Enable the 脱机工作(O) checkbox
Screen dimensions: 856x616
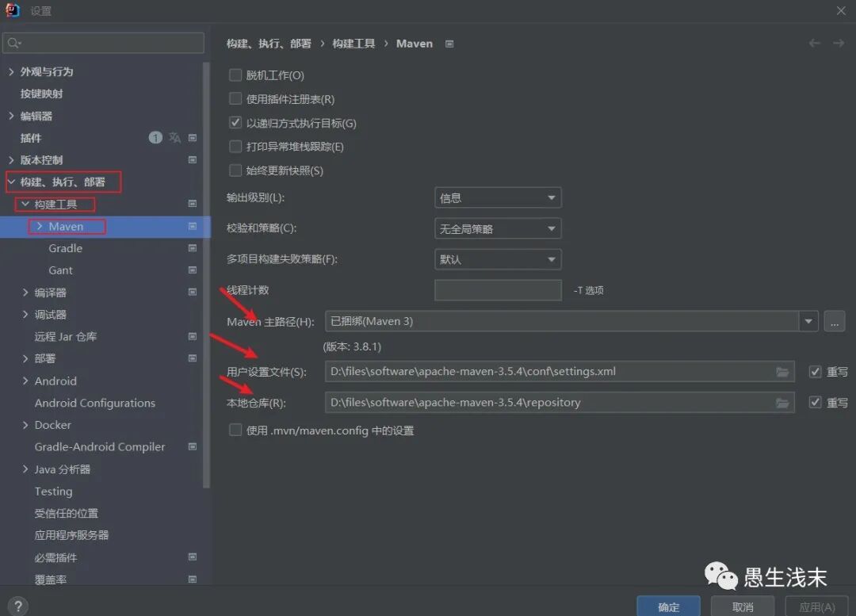[235, 75]
